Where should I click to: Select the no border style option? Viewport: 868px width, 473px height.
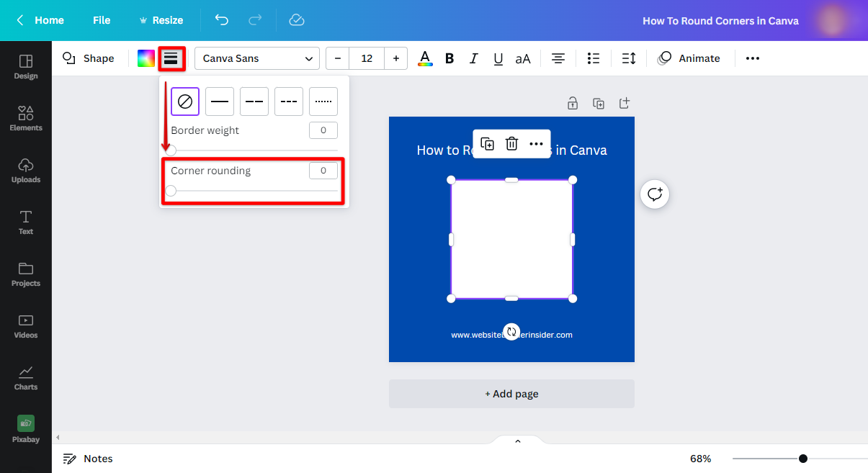point(185,102)
